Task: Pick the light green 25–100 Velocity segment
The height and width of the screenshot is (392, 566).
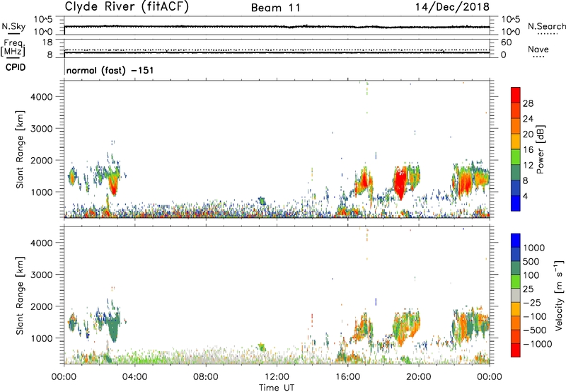Action: point(516,282)
